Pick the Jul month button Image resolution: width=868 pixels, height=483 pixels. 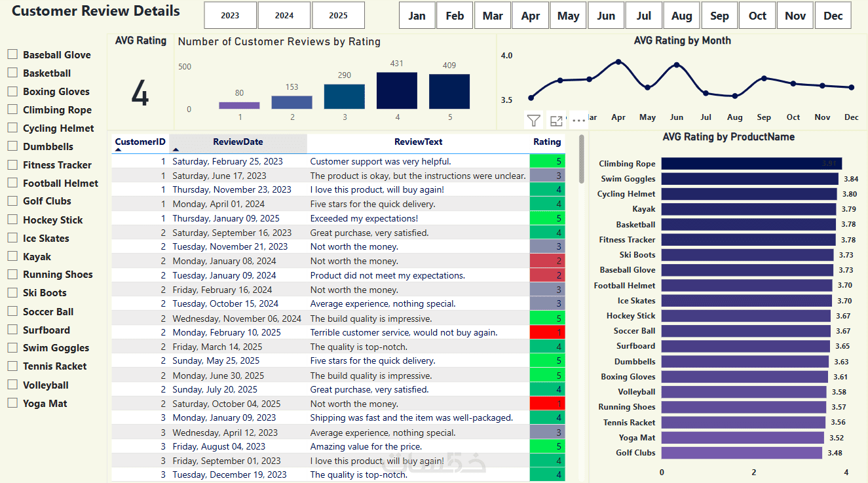[644, 16]
